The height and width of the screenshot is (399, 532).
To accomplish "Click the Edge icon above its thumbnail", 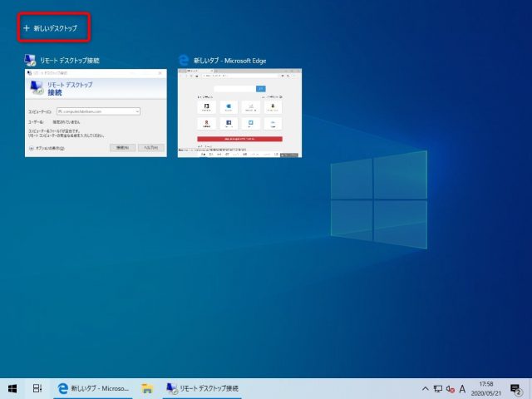I will pos(184,61).
